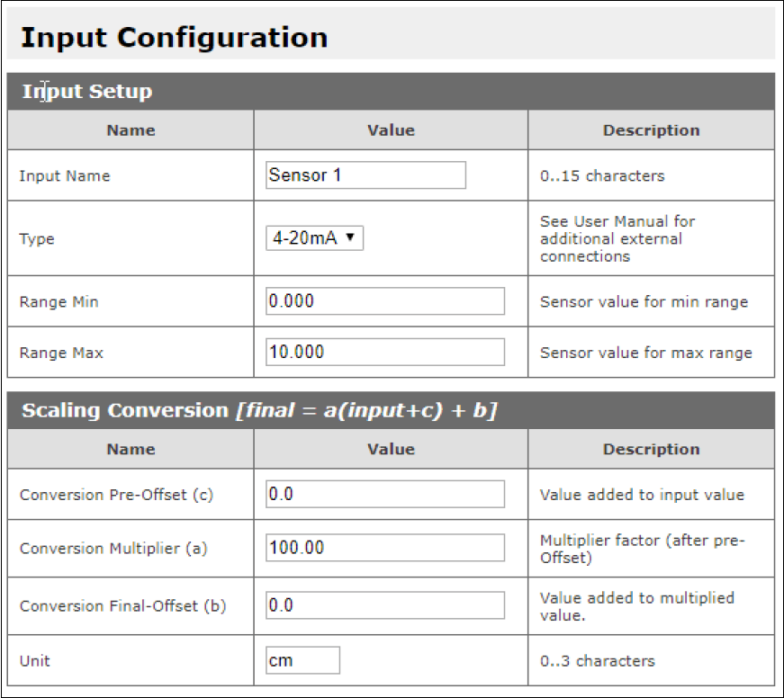Focus the Conversion Multiplier field showing 100.00

coord(385,548)
